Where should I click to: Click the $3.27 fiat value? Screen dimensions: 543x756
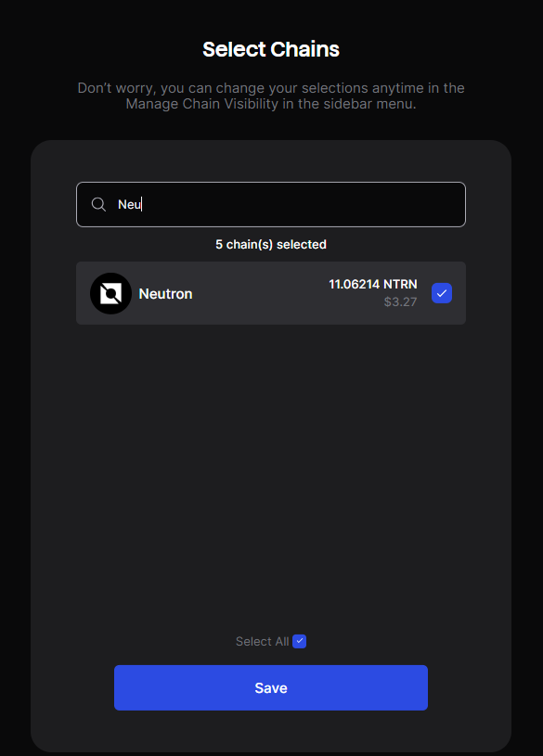pos(400,301)
